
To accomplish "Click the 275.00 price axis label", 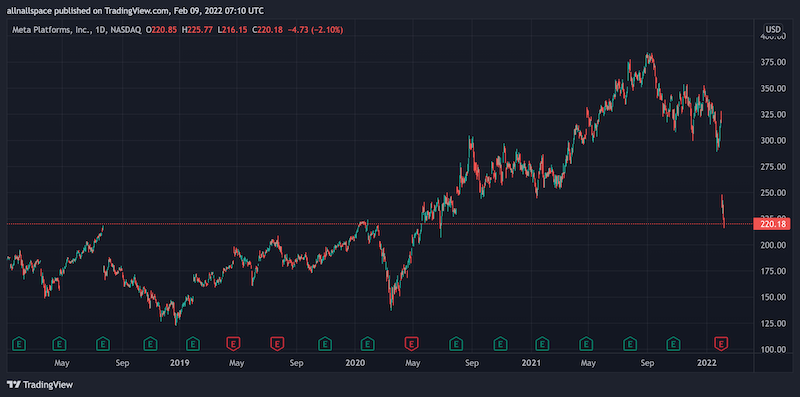I will pyautogui.click(x=772, y=167).
